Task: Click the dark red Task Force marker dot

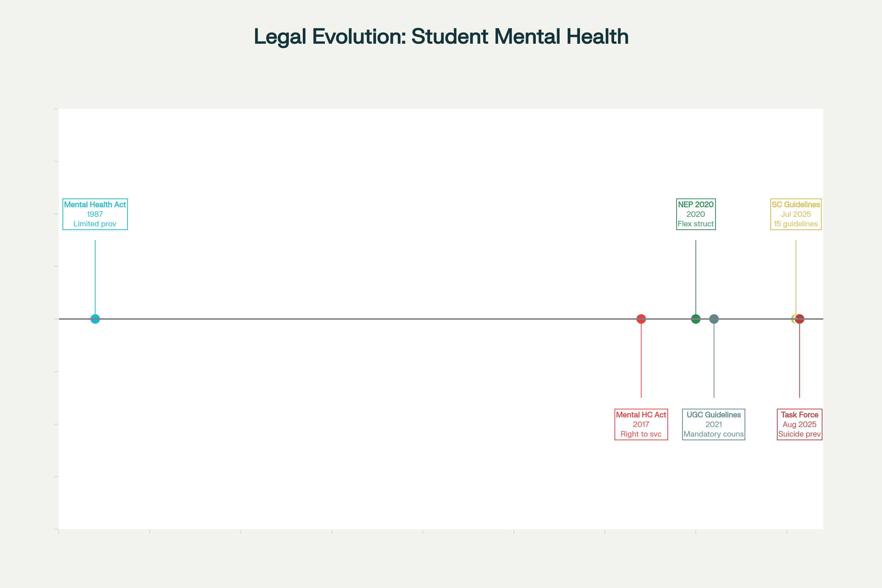Action: (x=800, y=319)
